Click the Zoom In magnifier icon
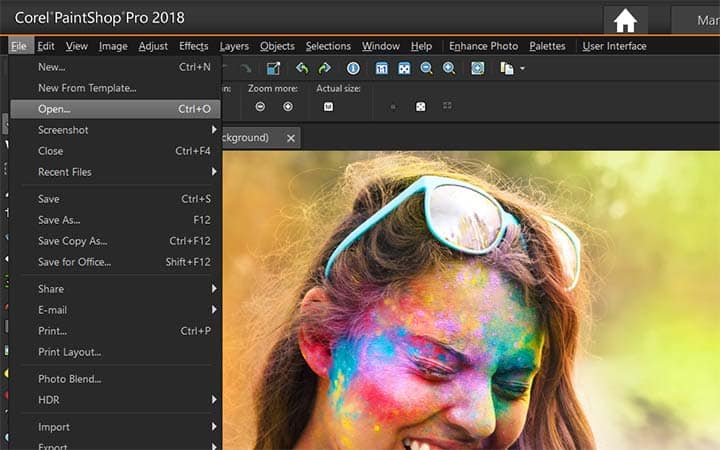The height and width of the screenshot is (450, 720). (449, 68)
